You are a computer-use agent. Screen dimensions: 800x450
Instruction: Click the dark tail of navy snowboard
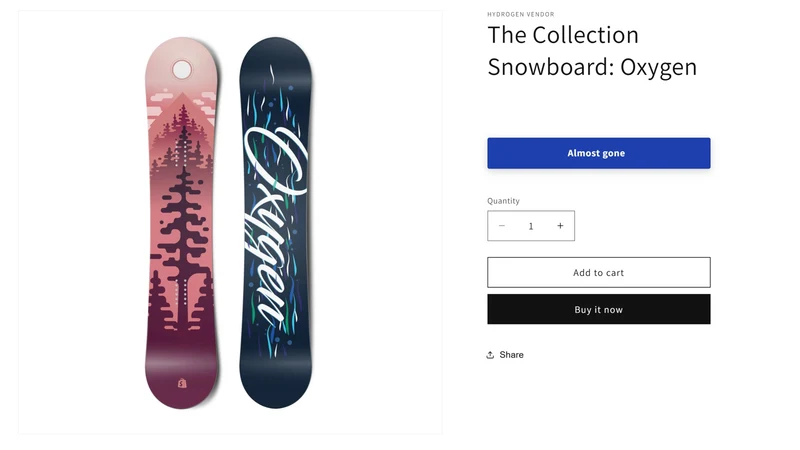pyautogui.click(x=276, y=385)
